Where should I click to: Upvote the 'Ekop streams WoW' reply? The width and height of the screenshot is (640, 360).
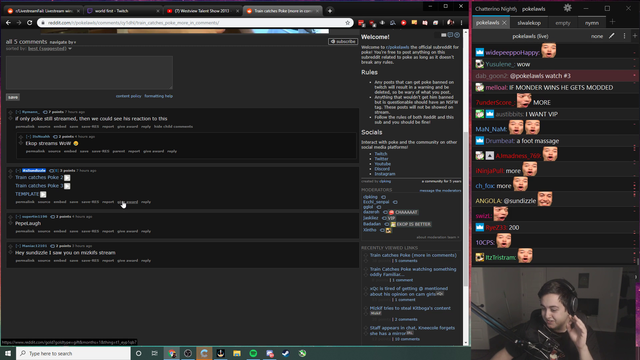click(21, 137)
